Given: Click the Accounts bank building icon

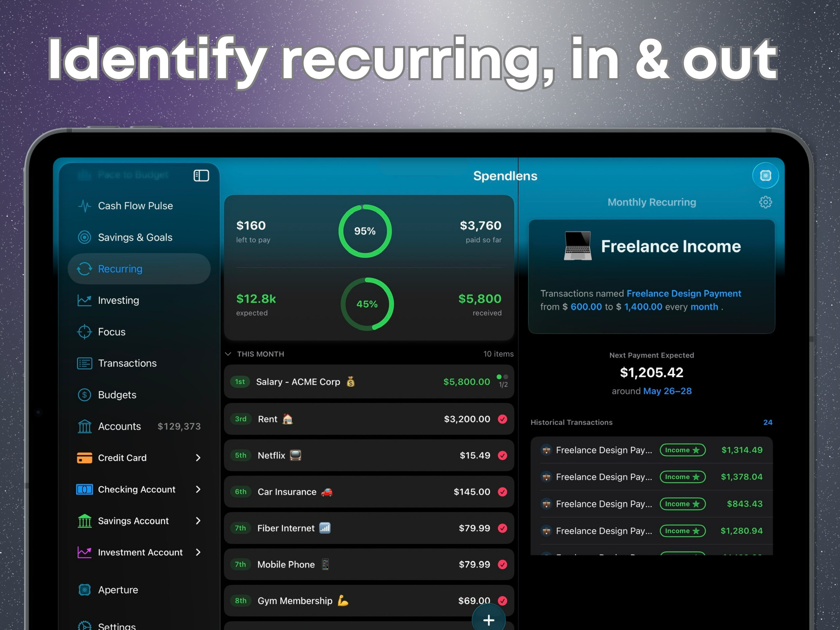Looking at the screenshot, I should tap(84, 426).
